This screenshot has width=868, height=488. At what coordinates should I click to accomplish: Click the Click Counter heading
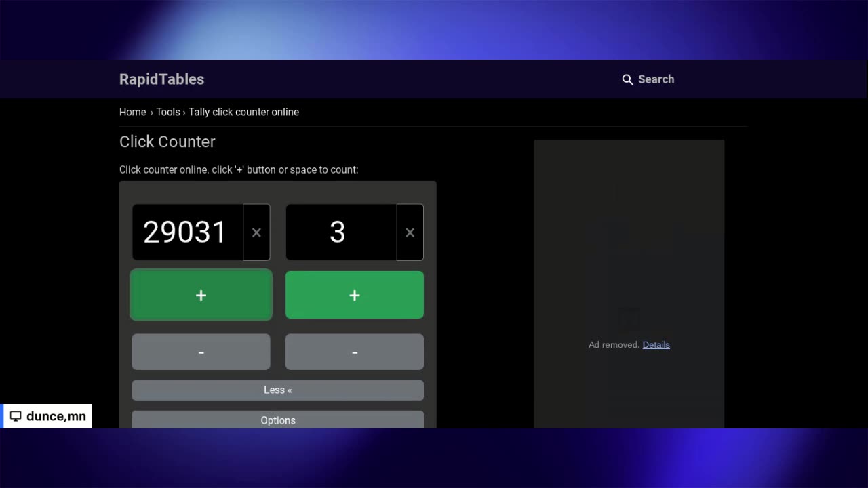[x=167, y=142]
